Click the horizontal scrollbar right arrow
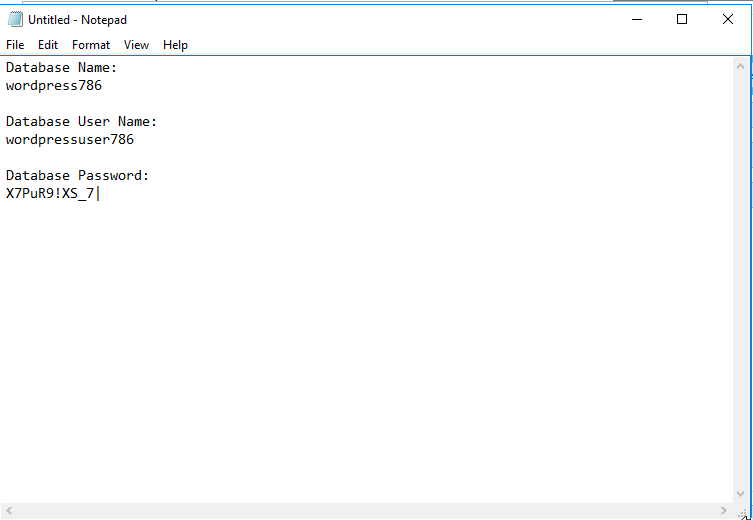The height and width of the screenshot is (520, 753). 724,510
